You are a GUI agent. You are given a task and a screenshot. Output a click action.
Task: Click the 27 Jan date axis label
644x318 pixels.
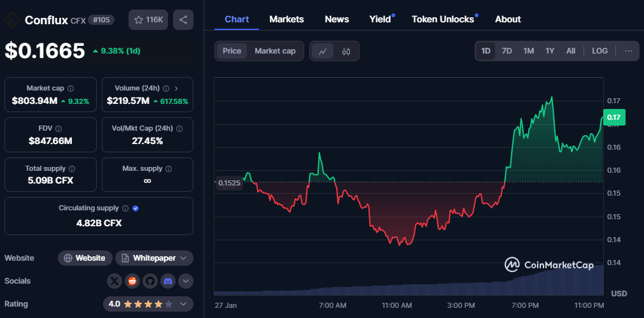coord(226,306)
